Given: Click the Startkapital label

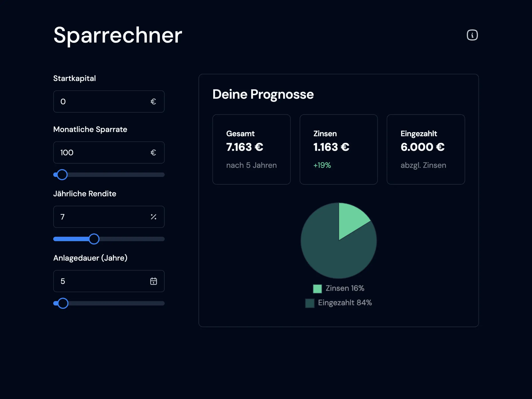Looking at the screenshot, I should (x=74, y=78).
